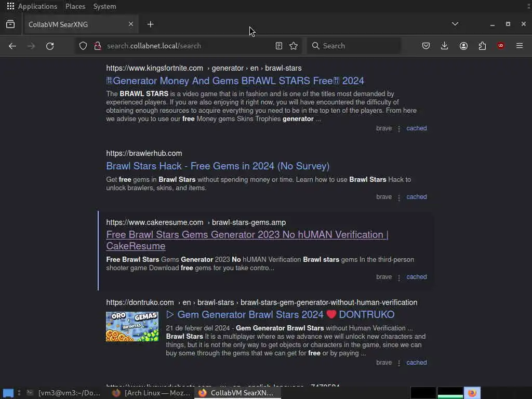Open cached copy of kingsfortnite result

click(x=417, y=128)
